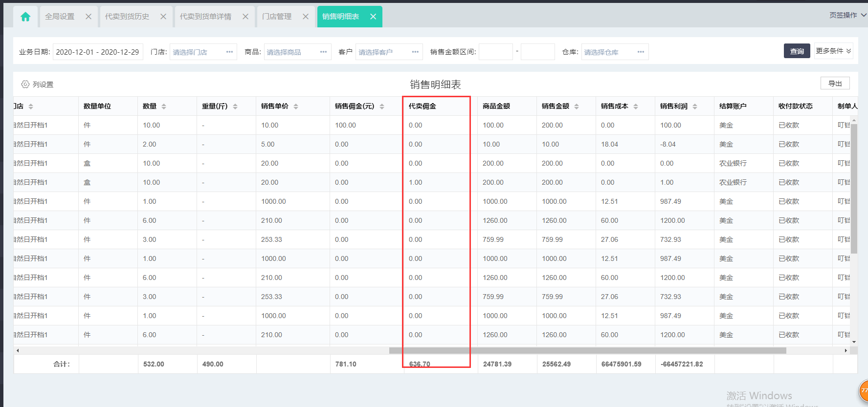Image resolution: width=868 pixels, height=407 pixels.
Task: Sort by the 销售成本 column arrows
Action: click(x=636, y=106)
